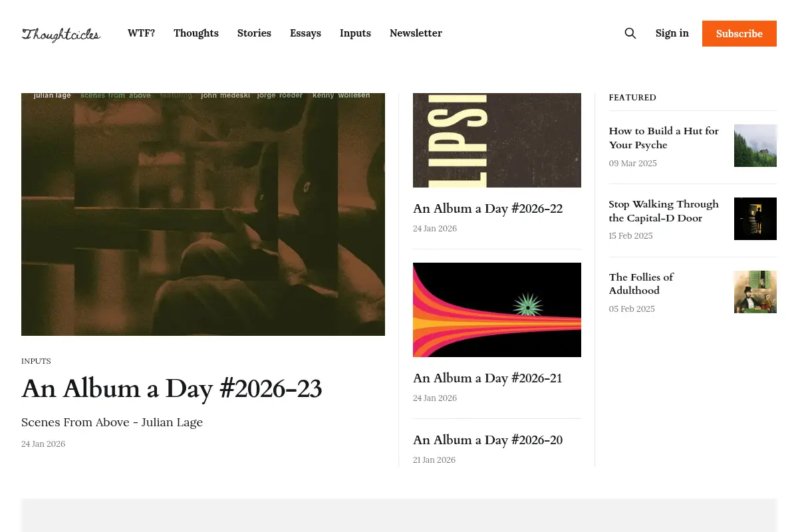Click the pink striped album artwork thumbnail
798x532 pixels.
[x=497, y=310]
